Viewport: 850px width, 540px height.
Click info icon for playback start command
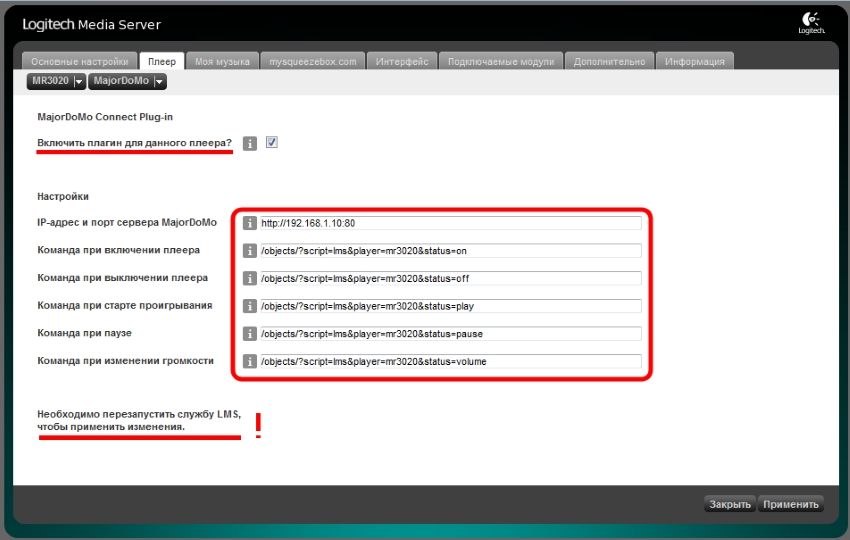pyautogui.click(x=249, y=306)
